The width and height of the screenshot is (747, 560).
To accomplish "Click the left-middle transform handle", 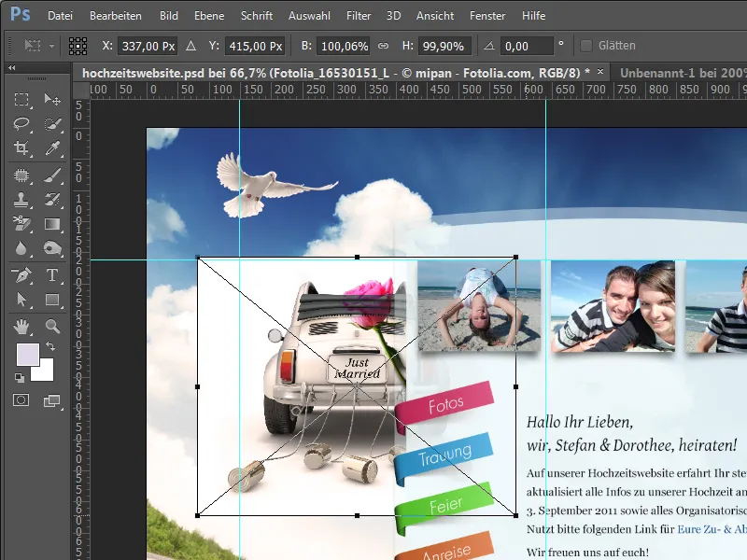I will (x=198, y=386).
